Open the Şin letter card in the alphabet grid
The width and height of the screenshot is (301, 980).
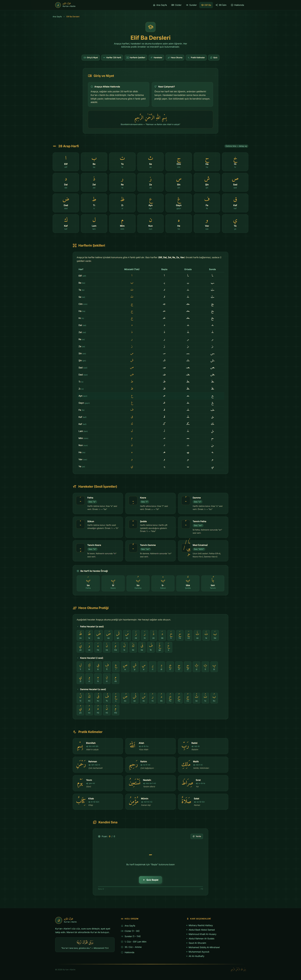(x=207, y=182)
